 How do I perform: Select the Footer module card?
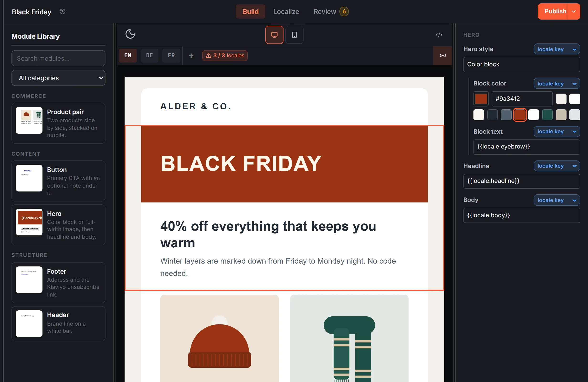click(x=58, y=283)
